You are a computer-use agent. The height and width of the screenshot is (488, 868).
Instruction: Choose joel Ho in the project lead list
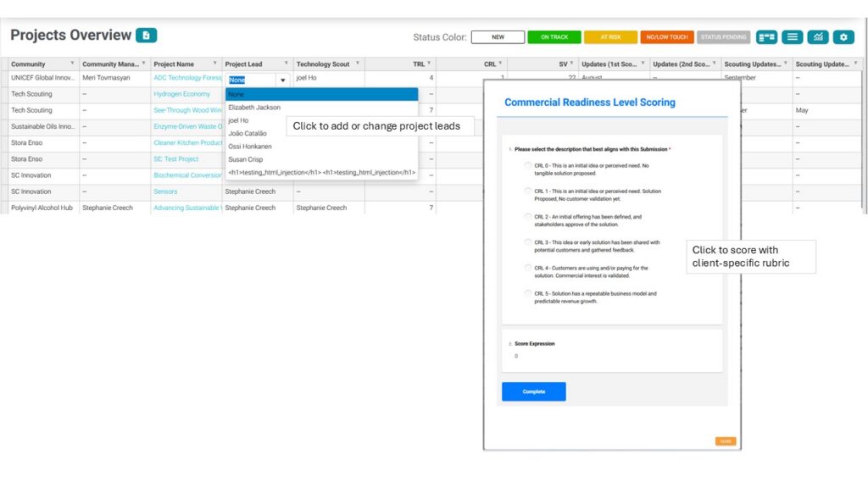pyautogui.click(x=321, y=120)
